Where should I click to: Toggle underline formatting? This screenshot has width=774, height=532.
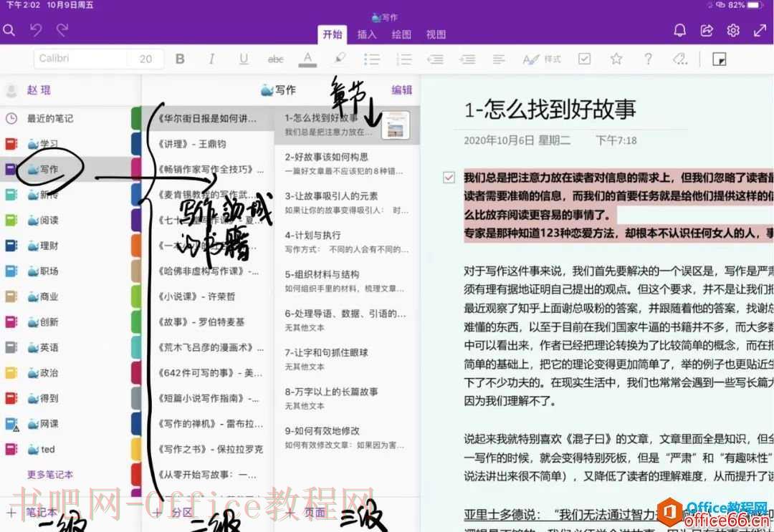point(244,59)
